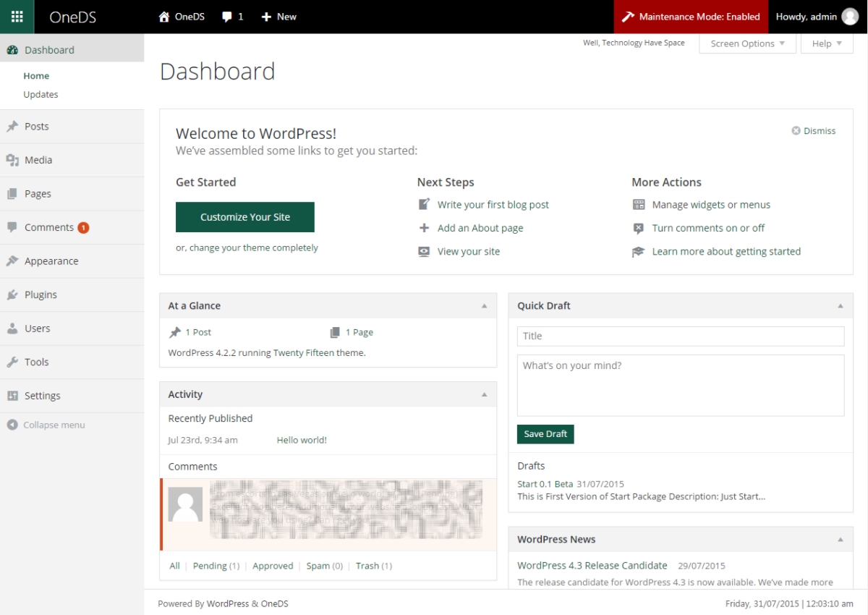
Task: Click the Media icon in sidebar
Action: 12,161
